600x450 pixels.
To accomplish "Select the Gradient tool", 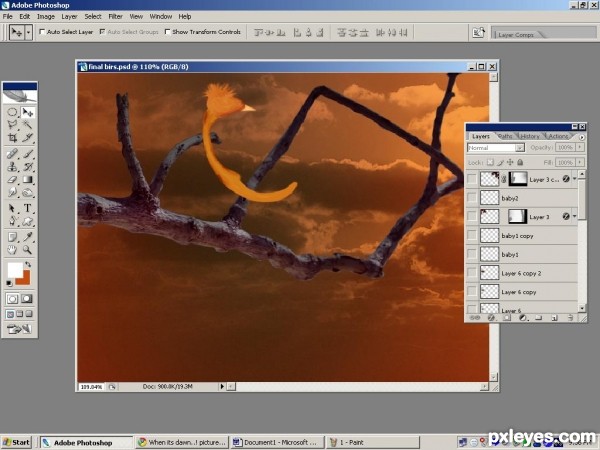I will click(28, 179).
